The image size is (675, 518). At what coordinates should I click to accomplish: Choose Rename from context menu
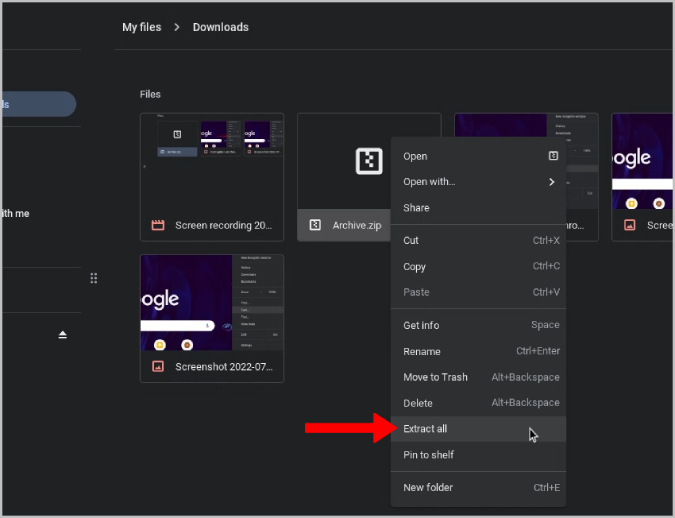pos(478,351)
